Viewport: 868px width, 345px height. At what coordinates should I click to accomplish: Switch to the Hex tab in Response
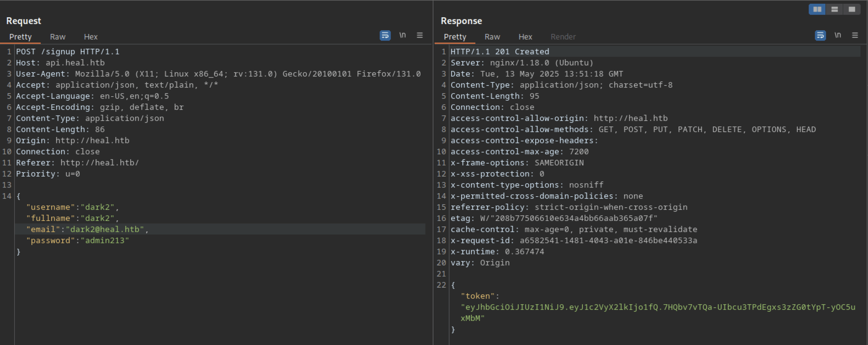pyautogui.click(x=525, y=37)
